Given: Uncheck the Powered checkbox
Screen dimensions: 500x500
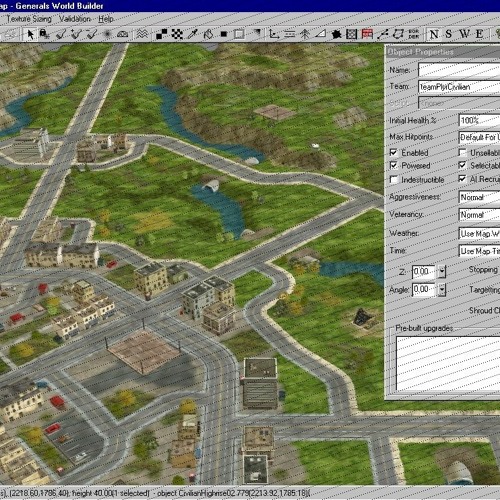Looking at the screenshot, I should point(394,165).
